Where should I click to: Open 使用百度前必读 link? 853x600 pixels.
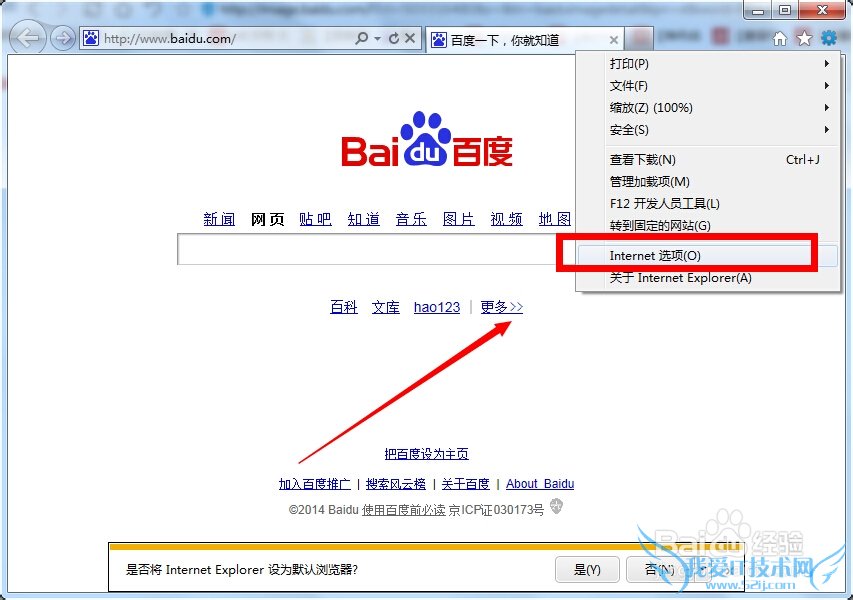pyautogui.click(x=404, y=510)
